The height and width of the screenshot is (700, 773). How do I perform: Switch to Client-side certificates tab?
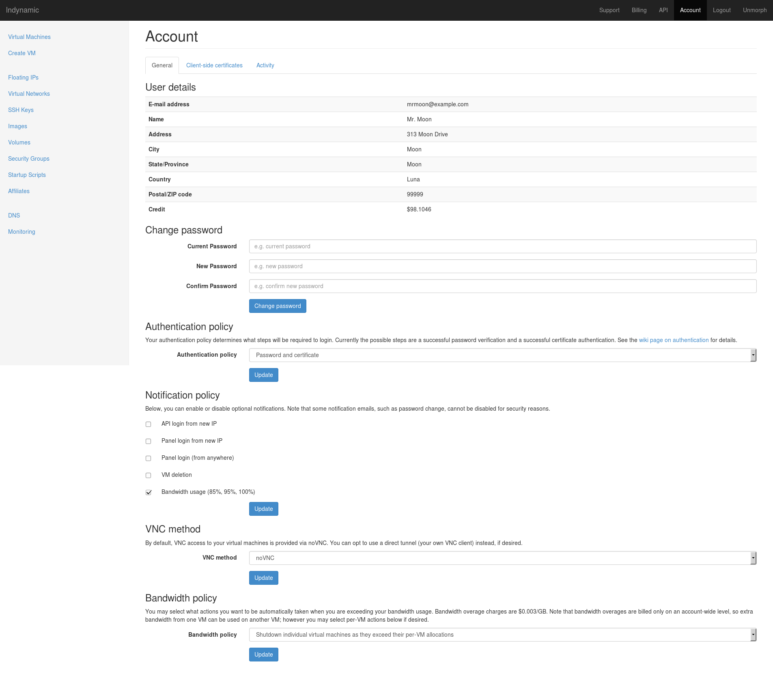[214, 65]
